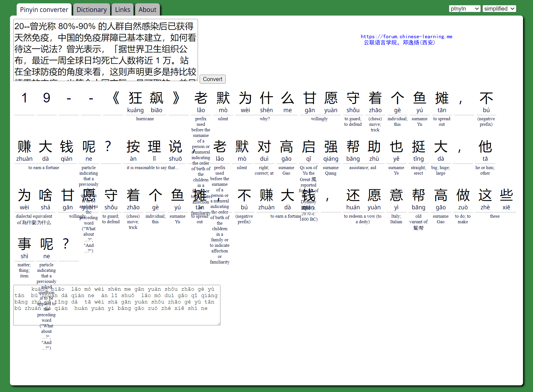
Task: Open the About tab
Action: click(x=147, y=10)
